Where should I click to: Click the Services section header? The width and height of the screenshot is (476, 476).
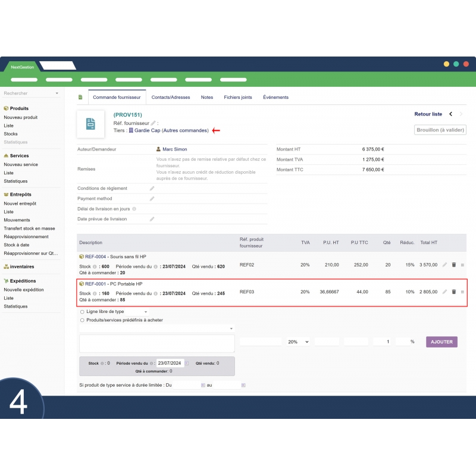coord(20,156)
